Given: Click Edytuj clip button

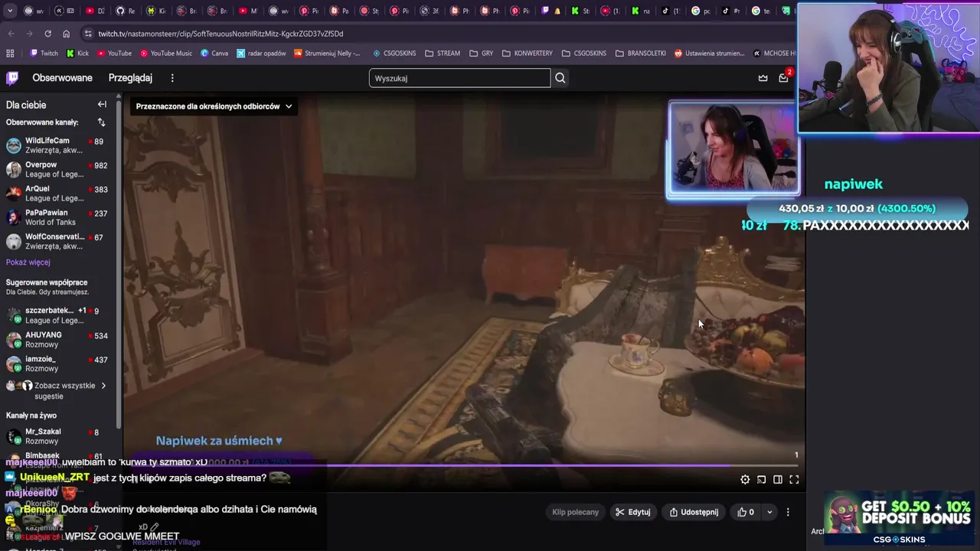Looking at the screenshot, I should click(632, 512).
